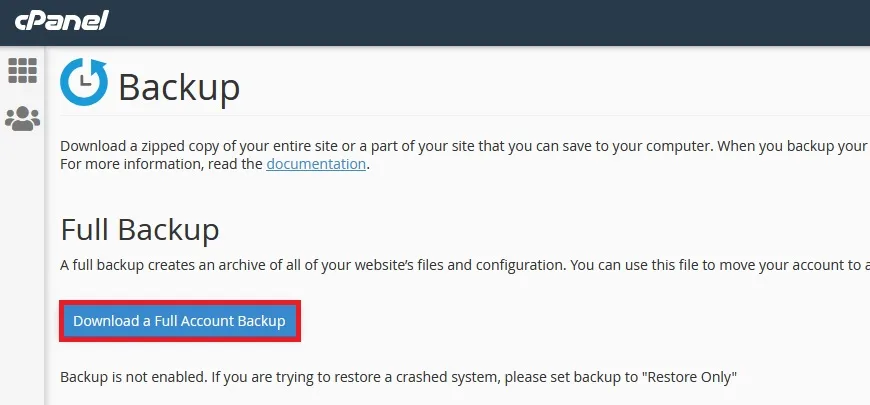
Task: Open the documentation link
Action: (316, 164)
